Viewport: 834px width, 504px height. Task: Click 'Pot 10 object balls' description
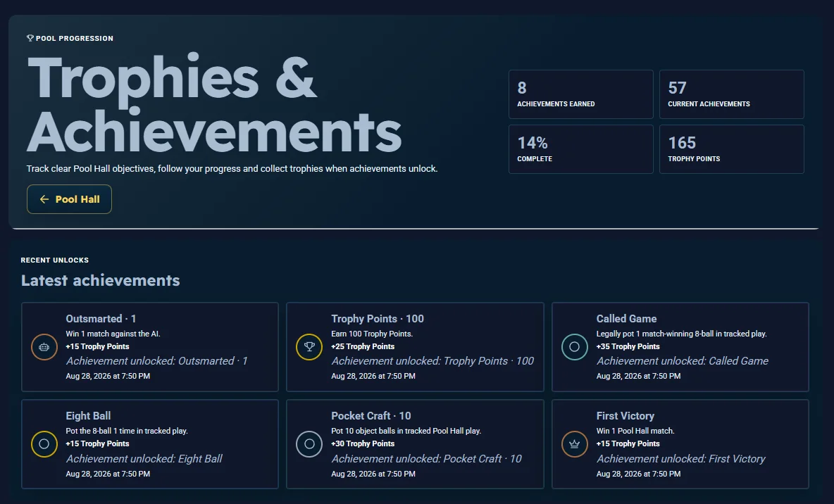(406, 431)
